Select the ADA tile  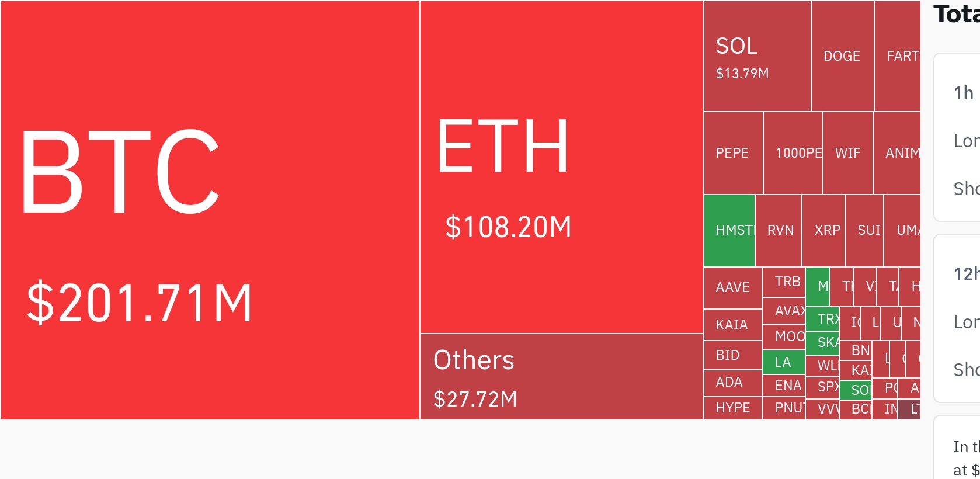pos(733,383)
